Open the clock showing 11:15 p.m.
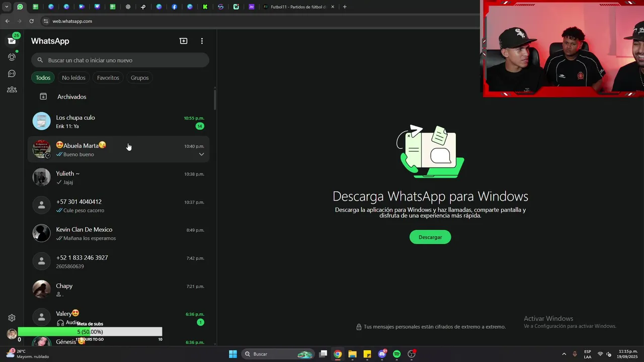The image size is (644, 362). click(627, 354)
